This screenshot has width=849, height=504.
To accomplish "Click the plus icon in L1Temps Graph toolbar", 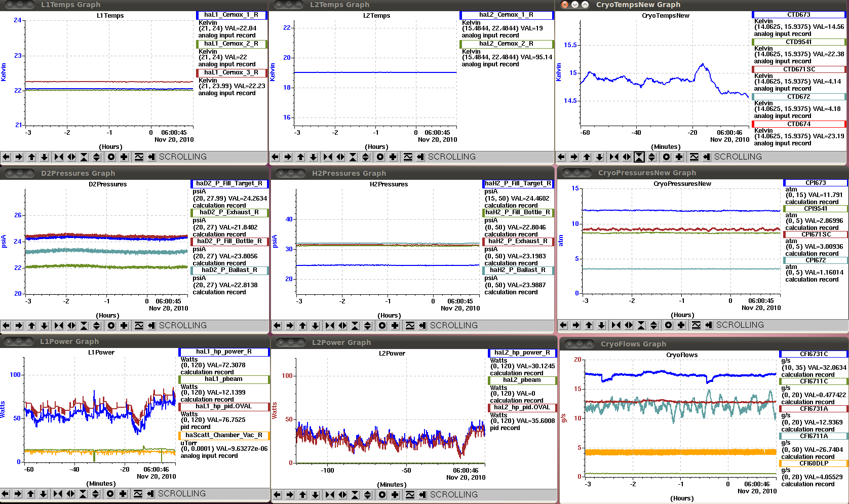I will click(124, 157).
